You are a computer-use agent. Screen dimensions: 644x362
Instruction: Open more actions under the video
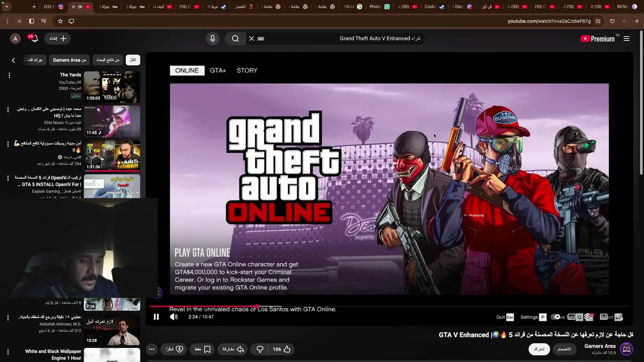coord(151,349)
